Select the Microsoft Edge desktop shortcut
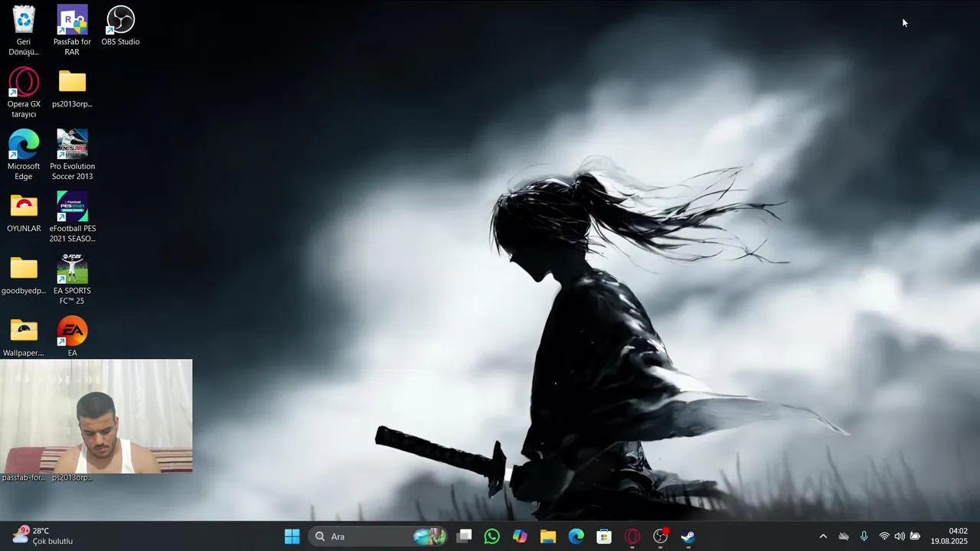The width and height of the screenshot is (980, 551). coord(24,155)
